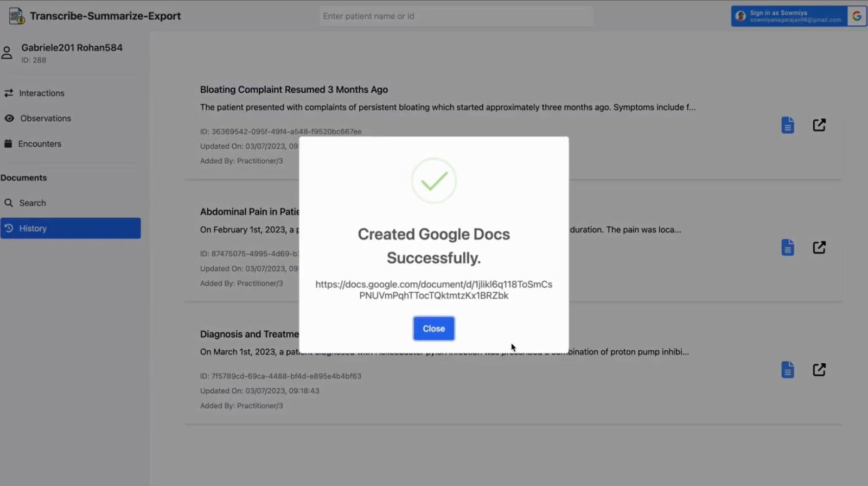Click the Transcribe-Summarize-Export app logo icon
Image resolution: width=868 pixels, height=486 pixels.
[x=17, y=16]
